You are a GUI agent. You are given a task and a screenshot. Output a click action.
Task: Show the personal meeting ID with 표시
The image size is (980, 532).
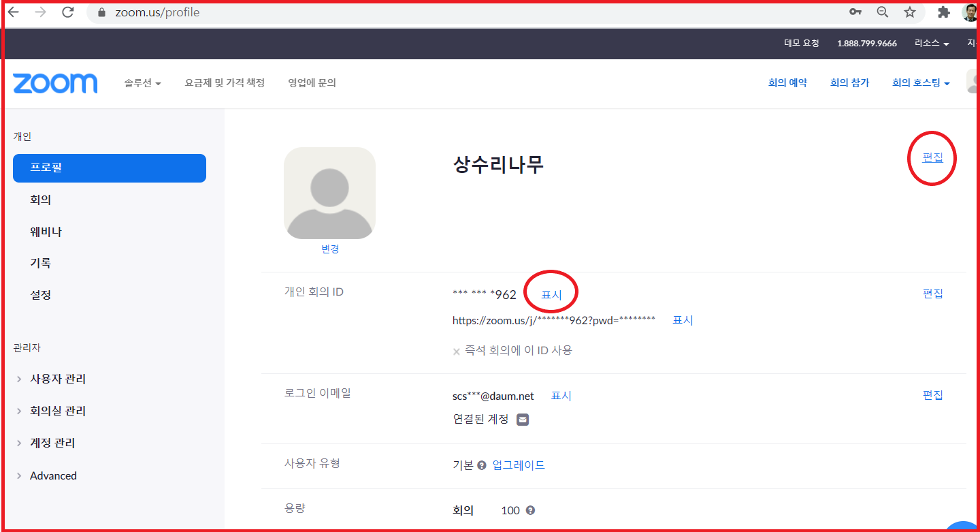pyautogui.click(x=551, y=295)
